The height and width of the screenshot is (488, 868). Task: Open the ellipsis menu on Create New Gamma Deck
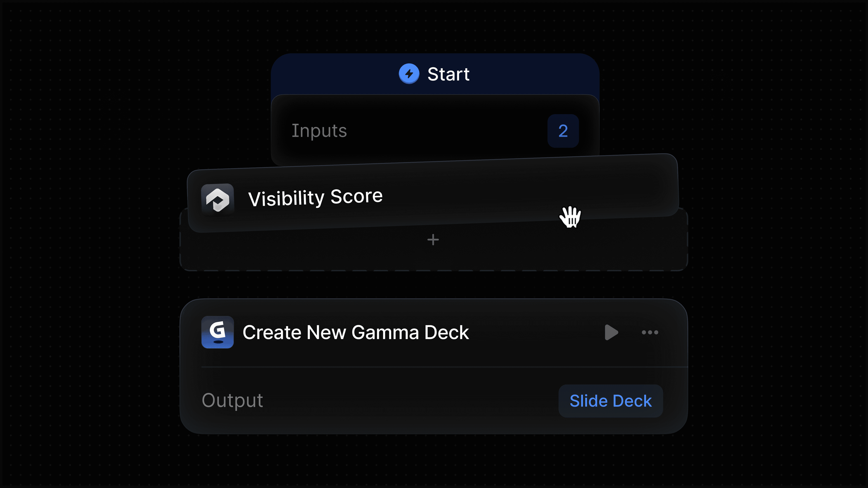(x=650, y=332)
